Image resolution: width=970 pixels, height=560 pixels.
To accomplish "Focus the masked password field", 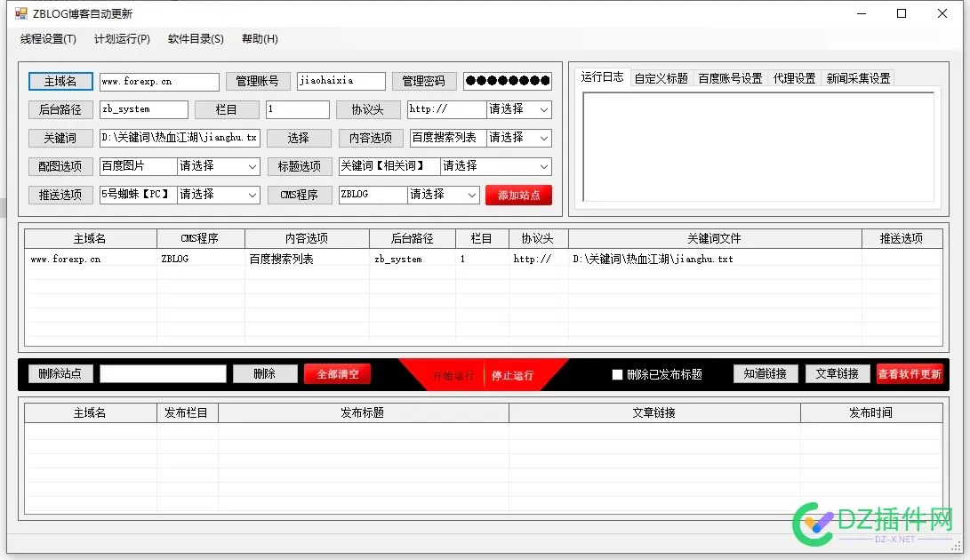I will pos(508,81).
